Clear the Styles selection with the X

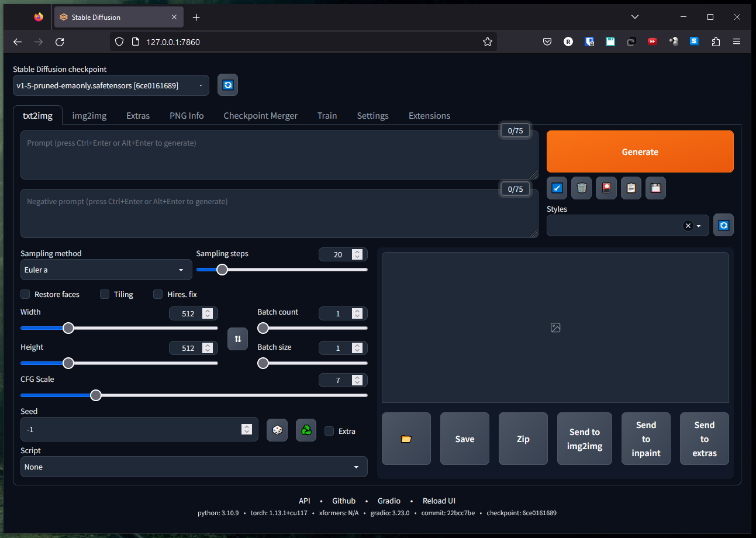click(688, 226)
